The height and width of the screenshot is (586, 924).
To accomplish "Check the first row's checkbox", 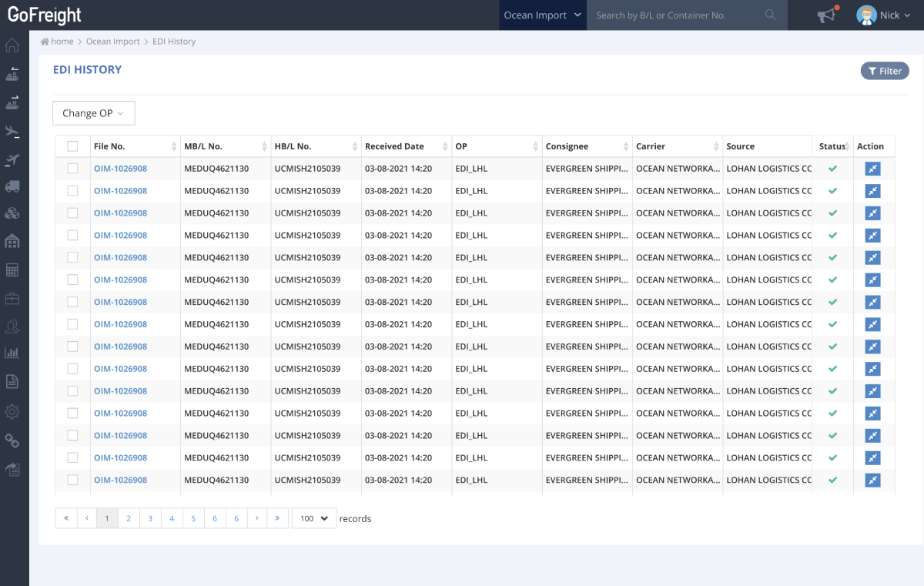I will point(72,169).
